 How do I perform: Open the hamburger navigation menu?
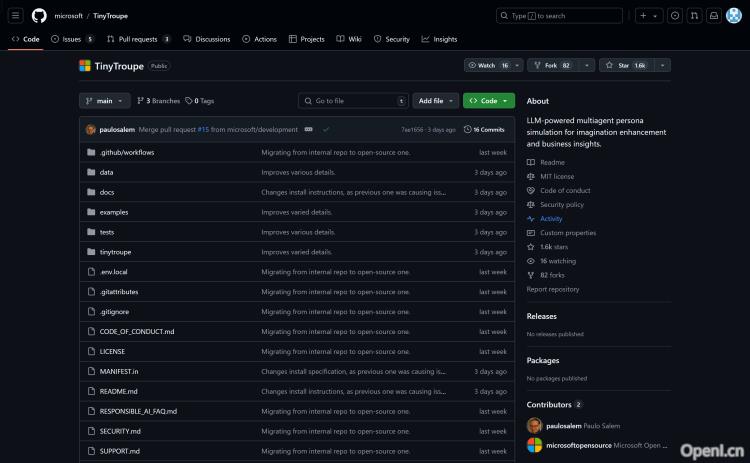click(x=16, y=16)
